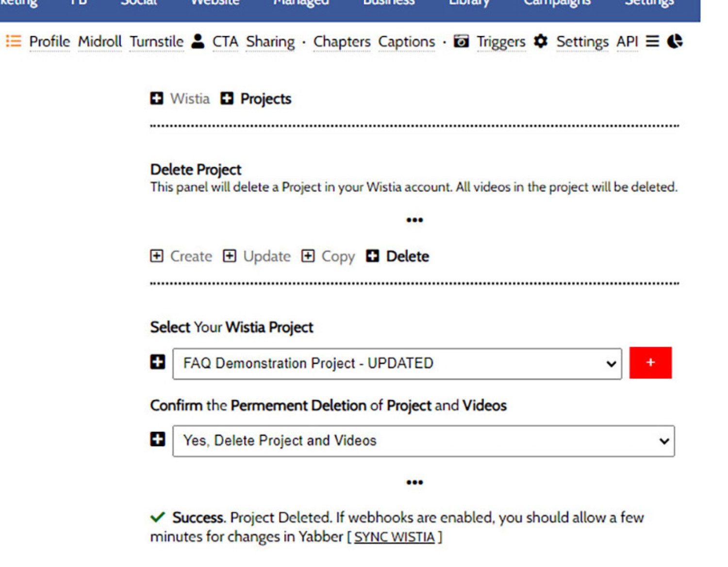Open the deletion confirmation dropdown
Viewport: 728px width, 567px height.
424,441
